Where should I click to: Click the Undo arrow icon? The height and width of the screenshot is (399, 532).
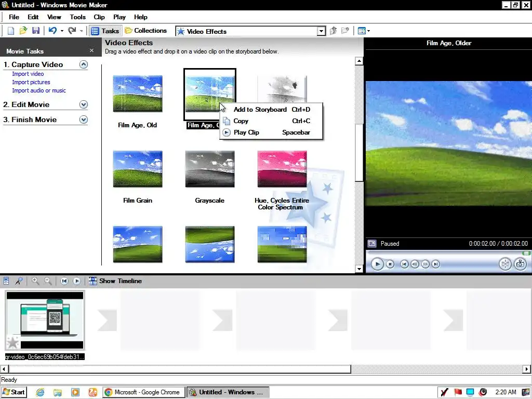point(52,31)
